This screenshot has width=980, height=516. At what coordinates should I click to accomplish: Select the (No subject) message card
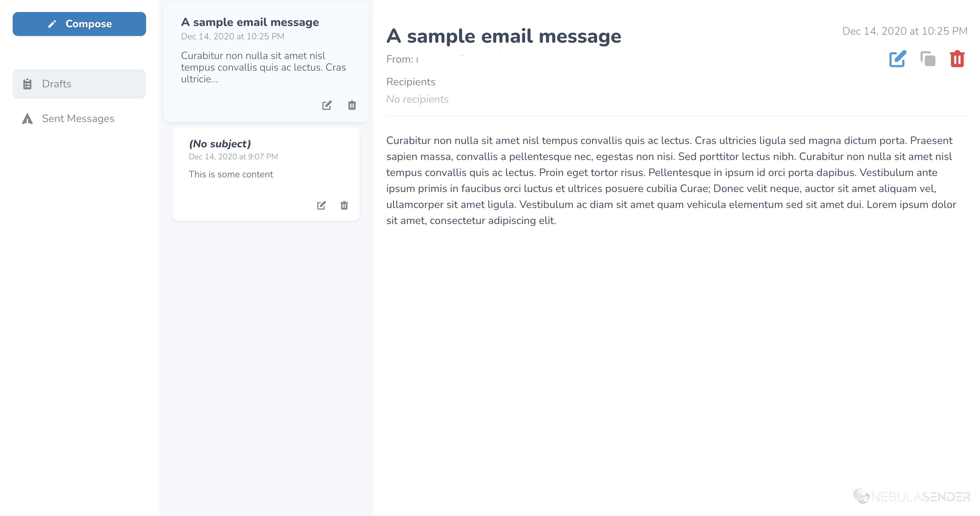click(x=266, y=174)
